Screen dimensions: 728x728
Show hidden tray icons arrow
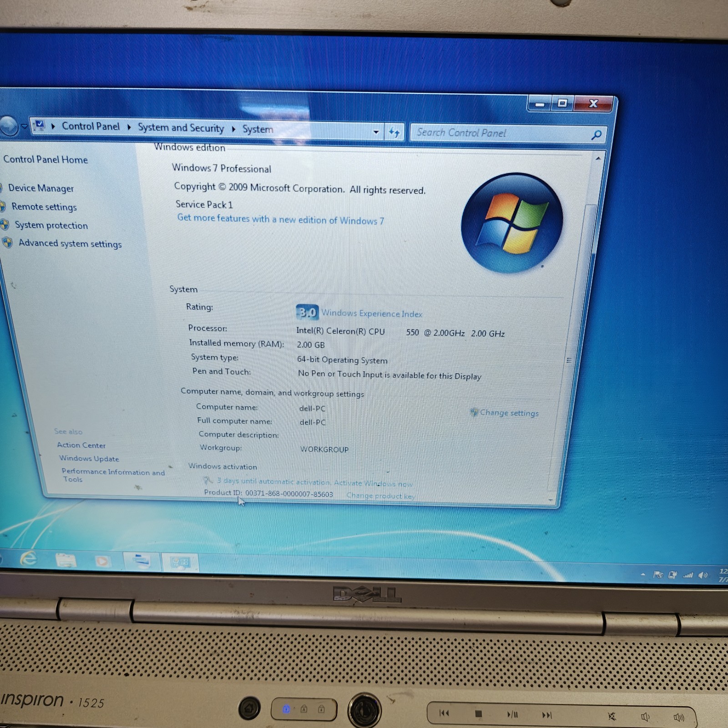(x=642, y=575)
